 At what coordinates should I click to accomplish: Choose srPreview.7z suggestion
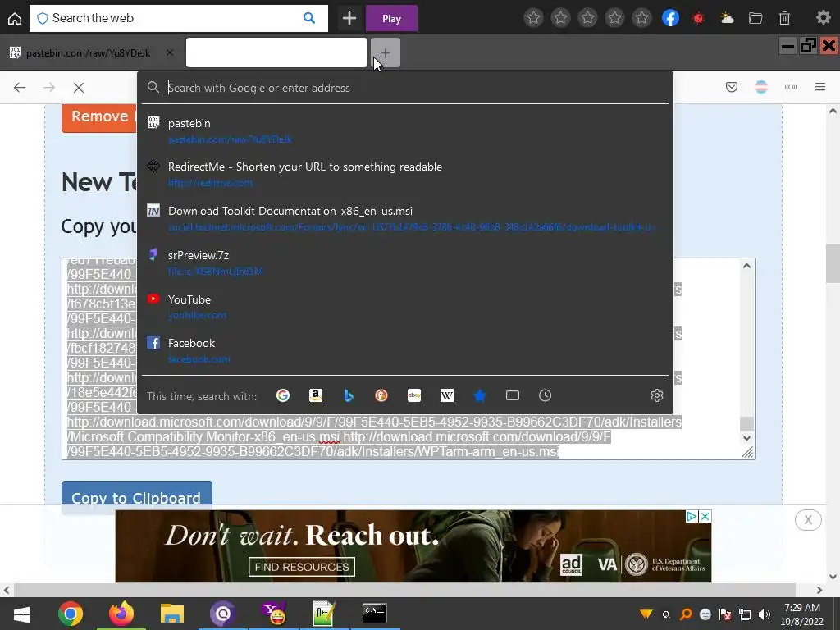click(405, 263)
